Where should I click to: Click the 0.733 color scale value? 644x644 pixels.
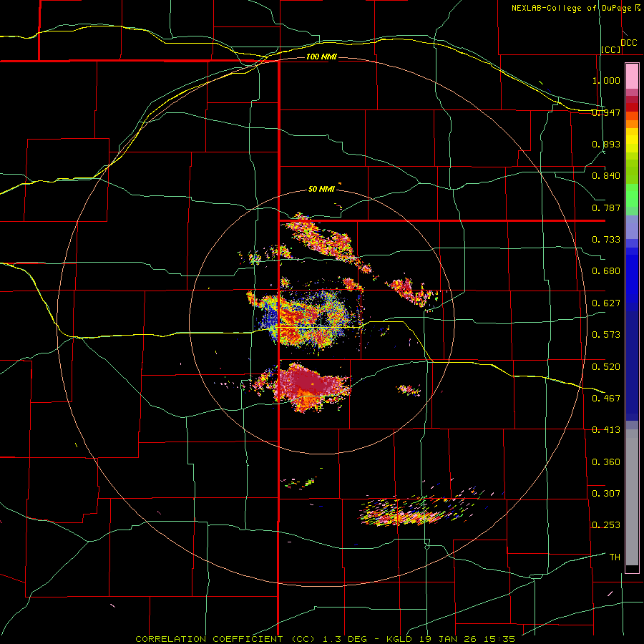tap(606, 240)
